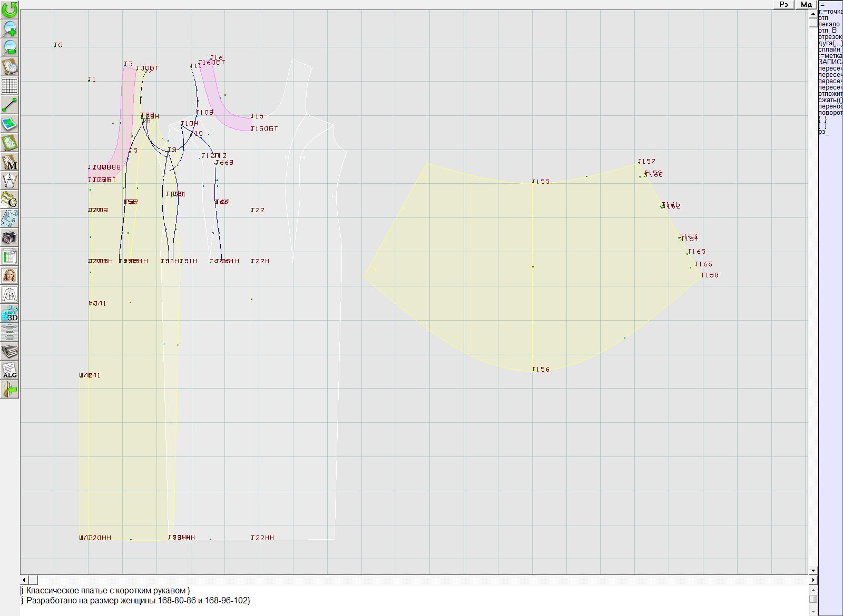
Task: Click the woman's face portrait icon
Action: pos(9,275)
